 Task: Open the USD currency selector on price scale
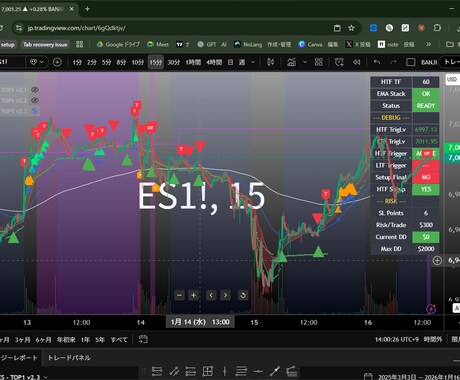click(x=452, y=79)
